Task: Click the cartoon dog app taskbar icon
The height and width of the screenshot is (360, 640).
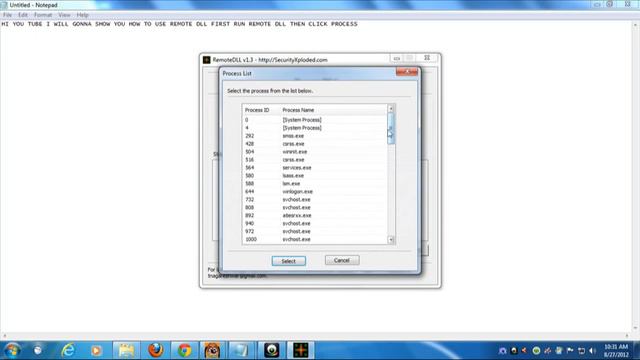Action: pyautogui.click(x=212, y=350)
